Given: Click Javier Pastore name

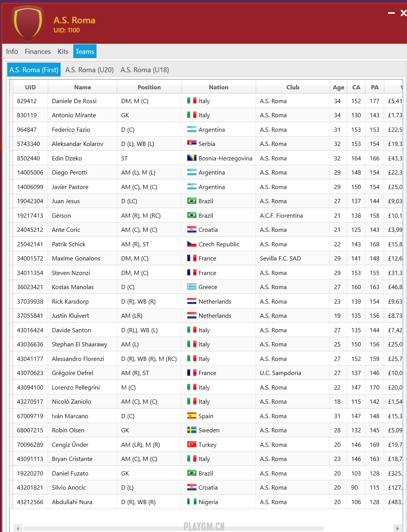Looking at the screenshot, I should click(70, 187).
